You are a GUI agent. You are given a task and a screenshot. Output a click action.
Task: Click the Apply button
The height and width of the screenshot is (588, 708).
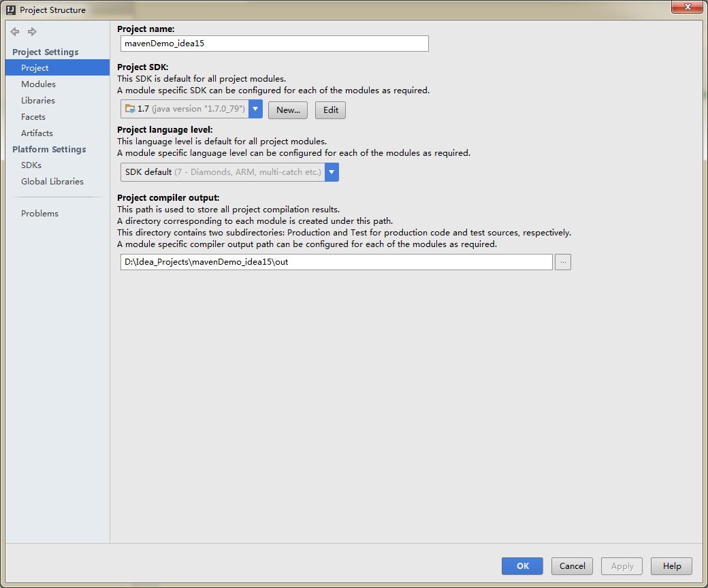click(x=622, y=566)
